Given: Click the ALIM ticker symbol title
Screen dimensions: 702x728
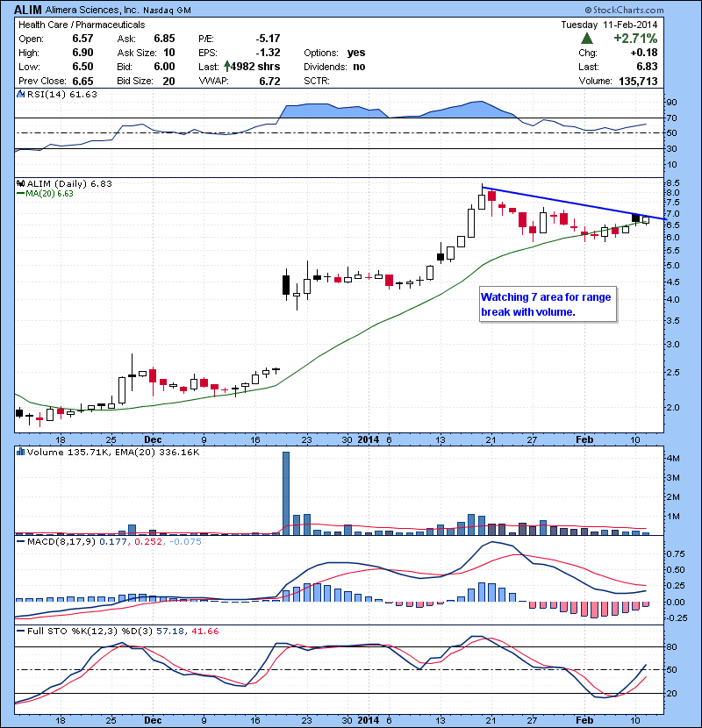Looking at the screenshot, I should (x=28, y=10).
